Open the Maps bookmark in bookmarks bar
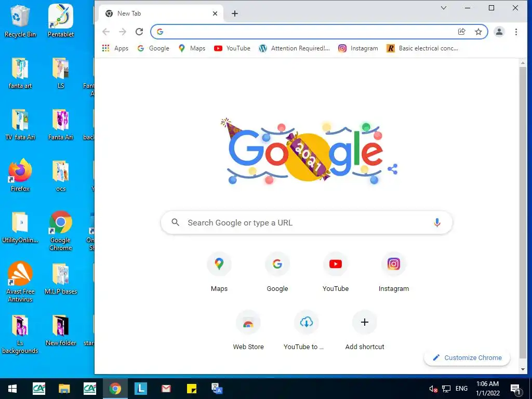The image size is (532, 399). (192, 48)
